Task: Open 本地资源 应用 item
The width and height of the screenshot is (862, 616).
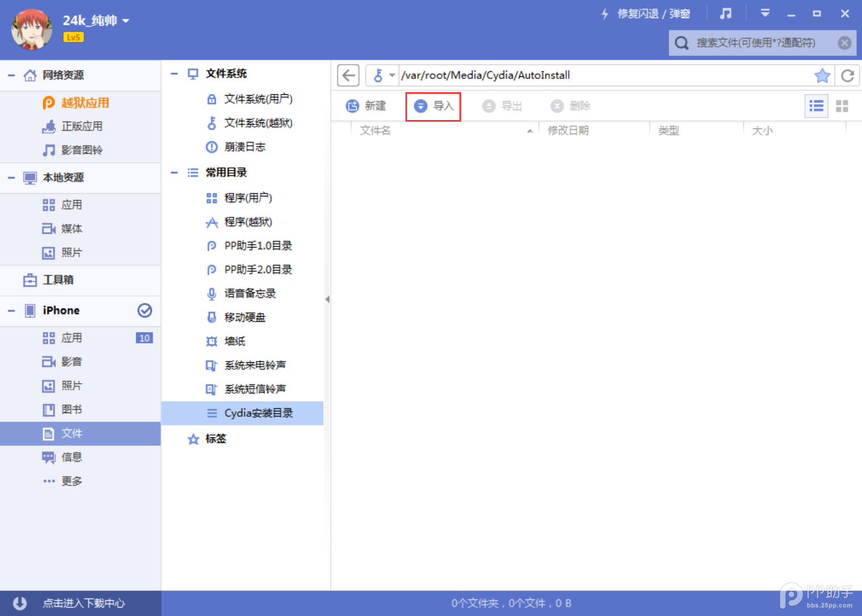Action: coord(80,205)
